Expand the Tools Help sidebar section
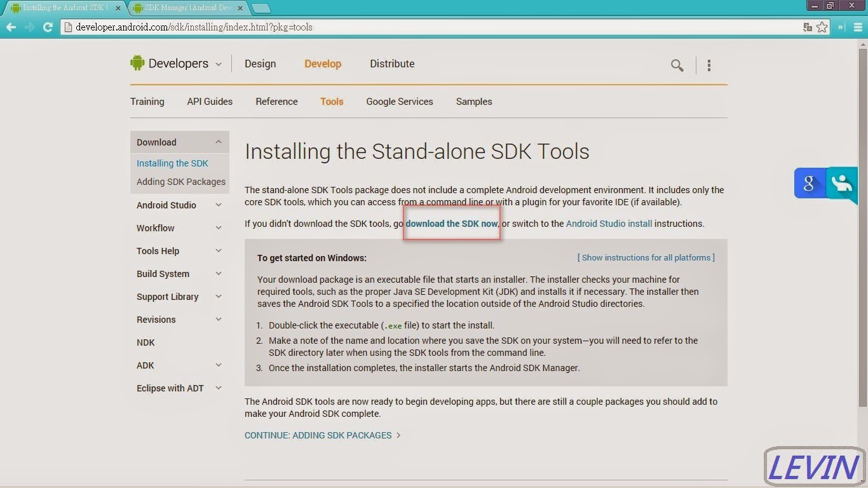Image resolution: width=868 pixels, height=488 pixels. (219, 251)
